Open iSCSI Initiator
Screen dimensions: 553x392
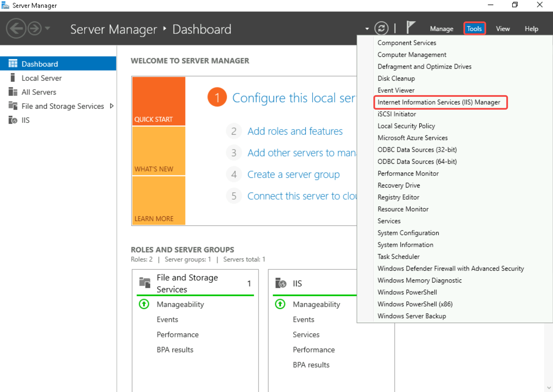pyautogui.click(x=397, y=114)
